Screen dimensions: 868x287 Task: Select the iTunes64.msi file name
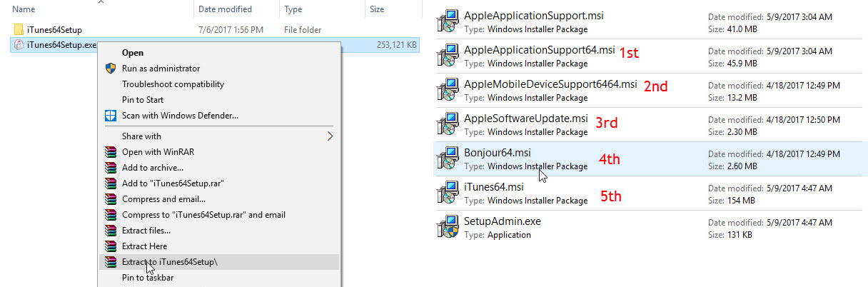(494, 186)
